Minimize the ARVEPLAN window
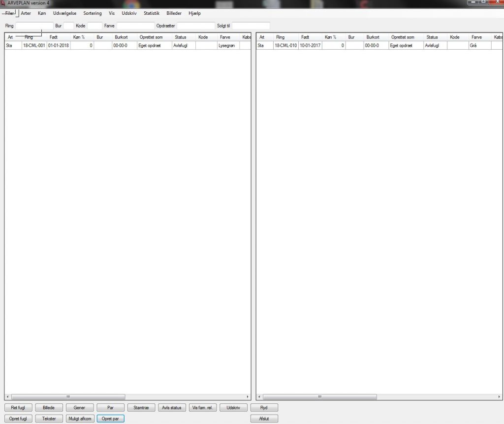Screen dimensions: 504x424 (x=472, y=2)
